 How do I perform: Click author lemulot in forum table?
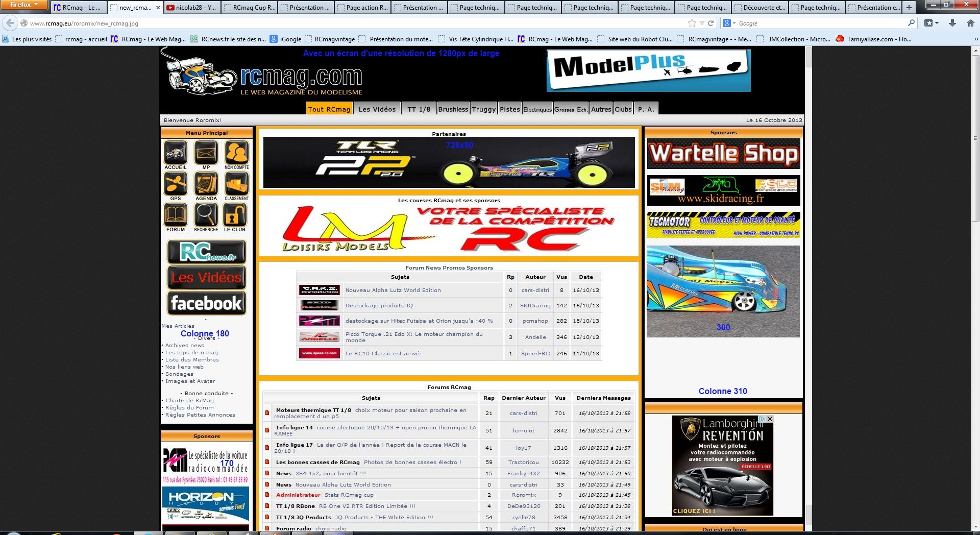coord(524,430)
